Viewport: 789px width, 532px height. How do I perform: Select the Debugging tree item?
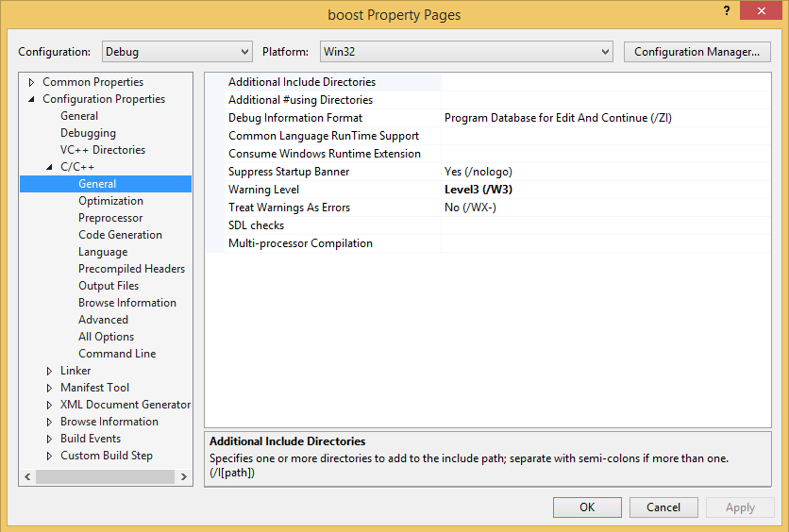pyautogui.click(x=88, y=133)
